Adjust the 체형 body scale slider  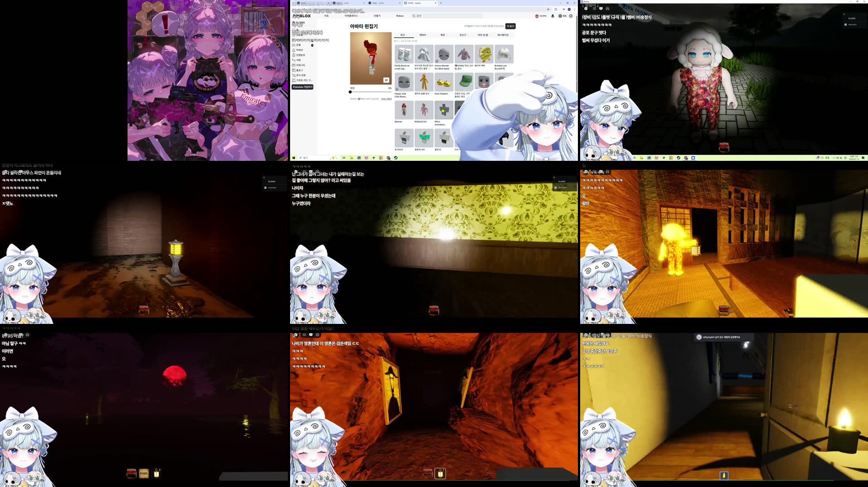(x=350, y=92)
